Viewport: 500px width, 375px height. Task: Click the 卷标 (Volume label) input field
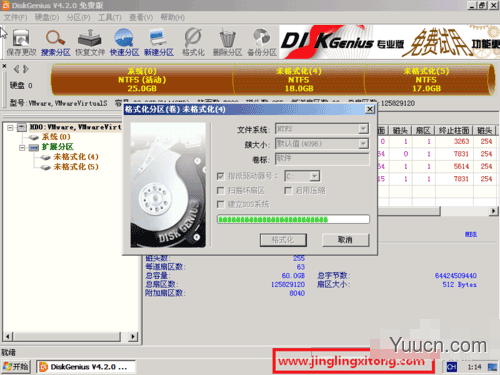tap(322, 159)
